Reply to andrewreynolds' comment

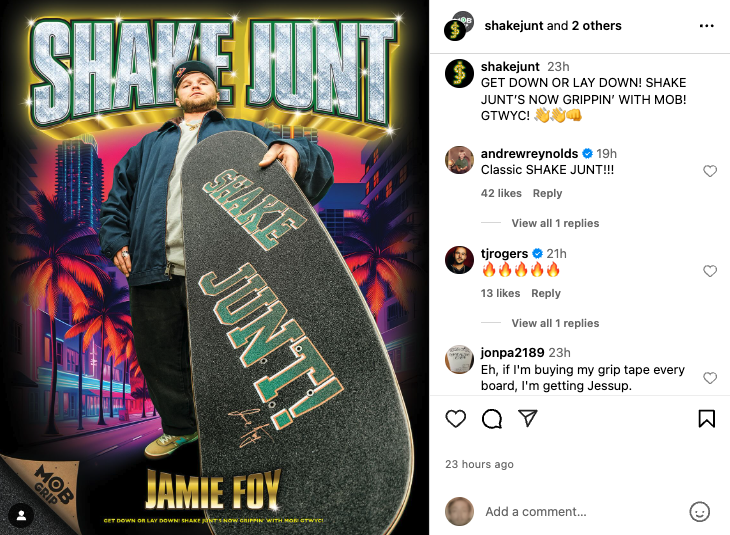(547, 193)
